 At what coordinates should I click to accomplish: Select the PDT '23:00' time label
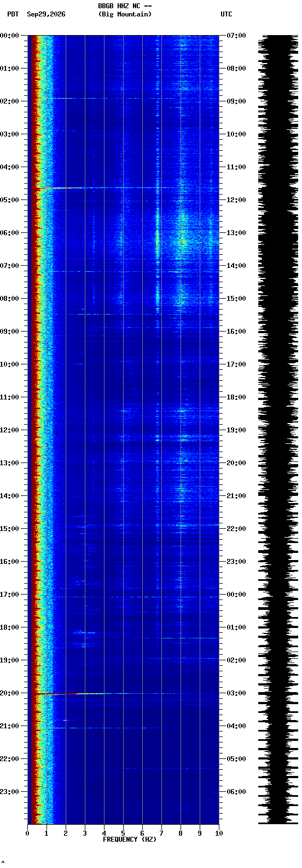point(9,792)
